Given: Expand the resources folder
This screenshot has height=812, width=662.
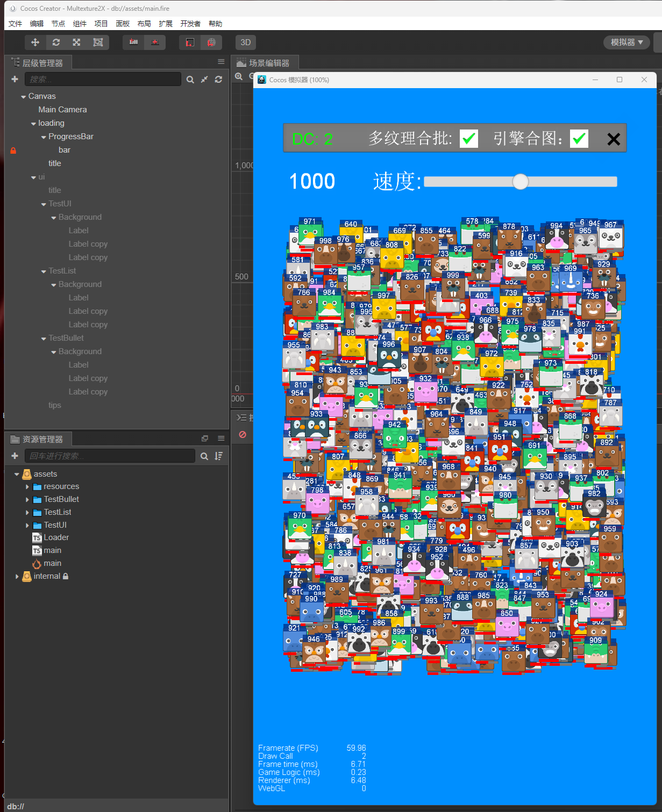Looking at the screenshot, I should tap(27, 487).
